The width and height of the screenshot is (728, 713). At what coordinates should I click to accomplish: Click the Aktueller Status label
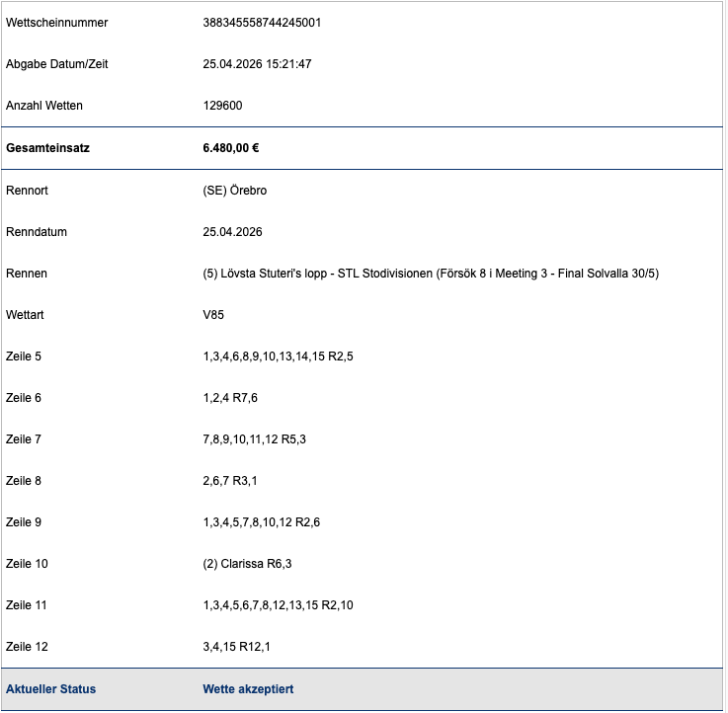click(x=50, y=689)
